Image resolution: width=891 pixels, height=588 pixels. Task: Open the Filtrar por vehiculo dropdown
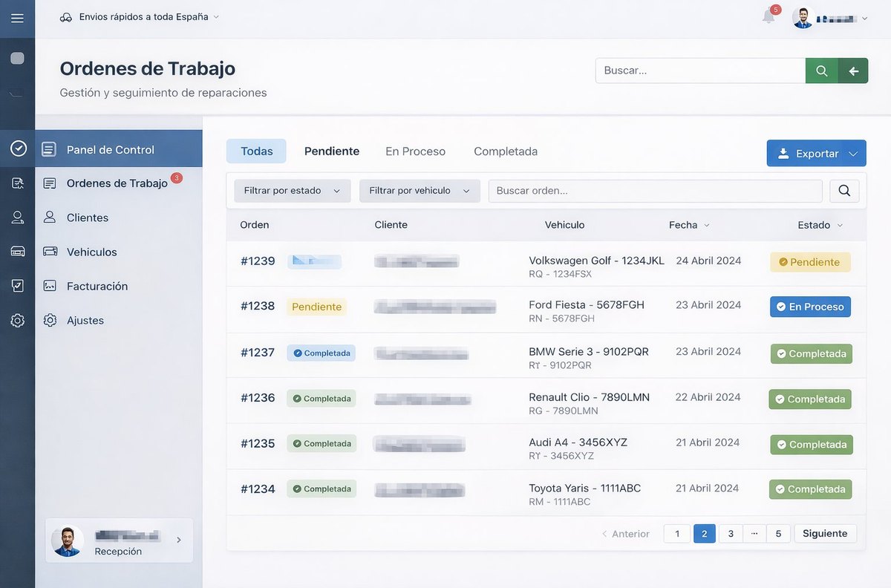point(419,190)
